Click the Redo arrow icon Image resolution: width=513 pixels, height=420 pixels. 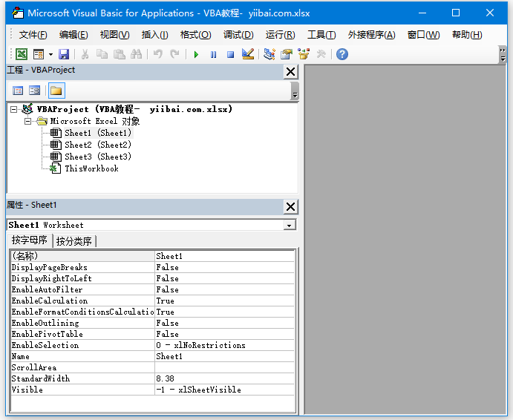174,54
